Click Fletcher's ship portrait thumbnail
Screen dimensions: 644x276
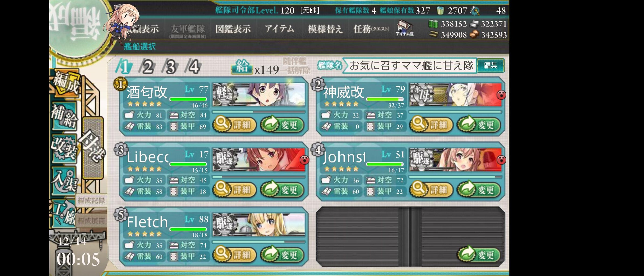[259, 225]
